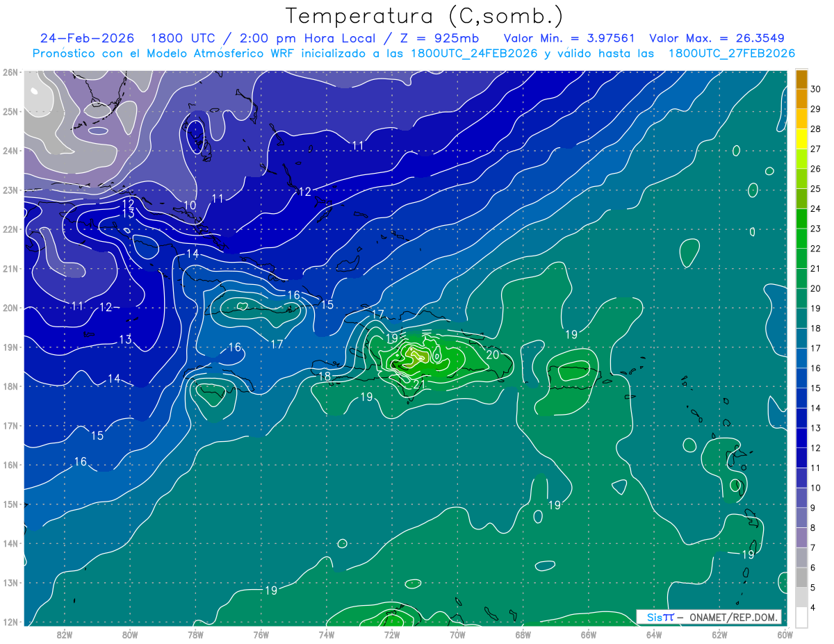This screenshot has width=834, height=644.
Task: Click the longitude axis label "64W"
Action: pyautogui.click(x=654, y=634)
